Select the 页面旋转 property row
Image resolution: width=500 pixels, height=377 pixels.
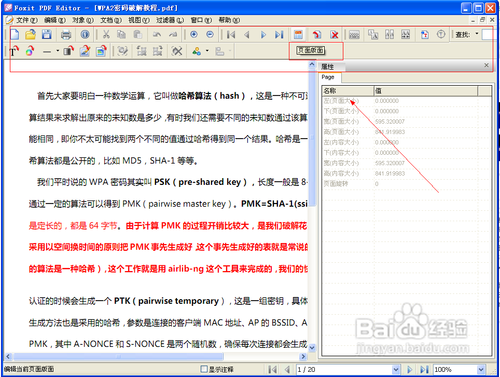[x=407, y=184]
